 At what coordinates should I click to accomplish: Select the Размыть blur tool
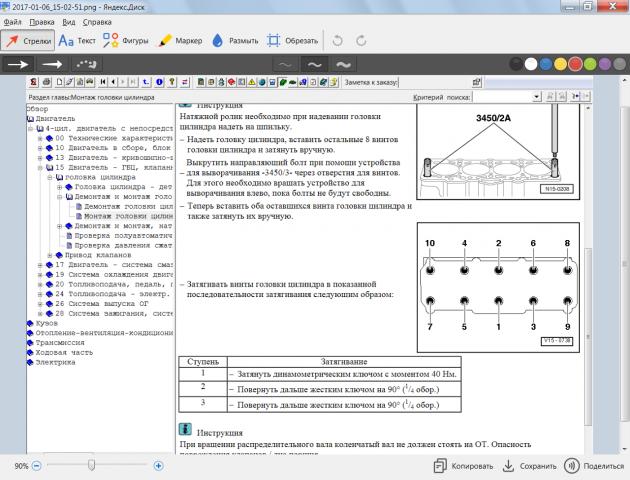235,41
